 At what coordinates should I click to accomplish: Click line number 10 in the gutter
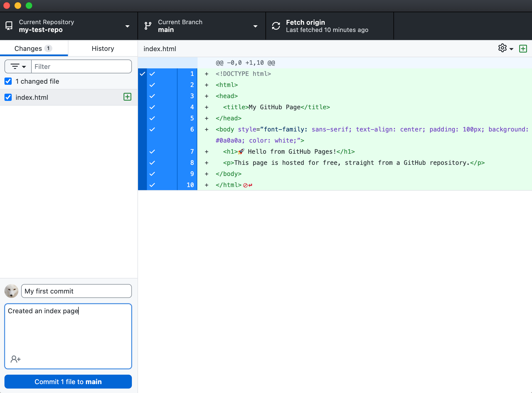(x=190, y=185)
